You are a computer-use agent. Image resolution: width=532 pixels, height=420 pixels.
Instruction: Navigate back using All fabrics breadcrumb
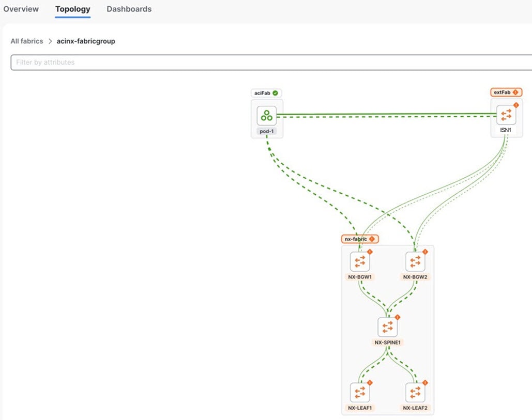click(26, 41)
